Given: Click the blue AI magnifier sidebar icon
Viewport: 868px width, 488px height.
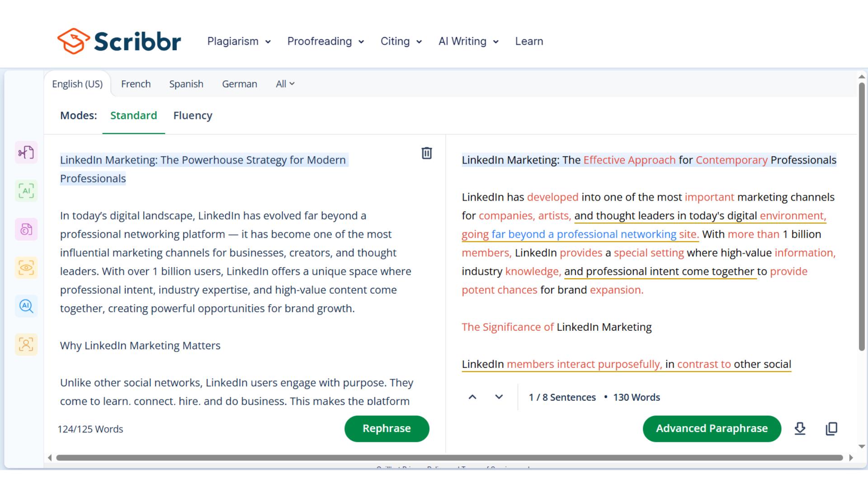Looking at the screenshot, I should click(x=26, y=306).
